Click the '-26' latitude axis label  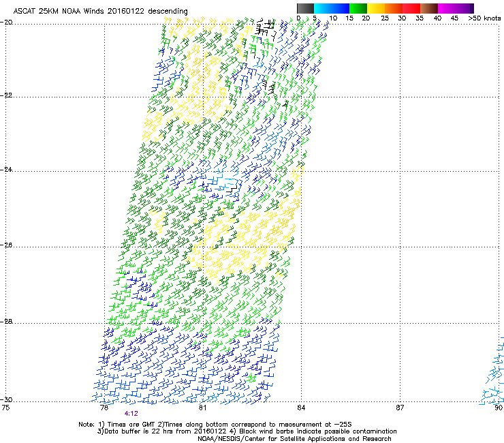(7, 245)
